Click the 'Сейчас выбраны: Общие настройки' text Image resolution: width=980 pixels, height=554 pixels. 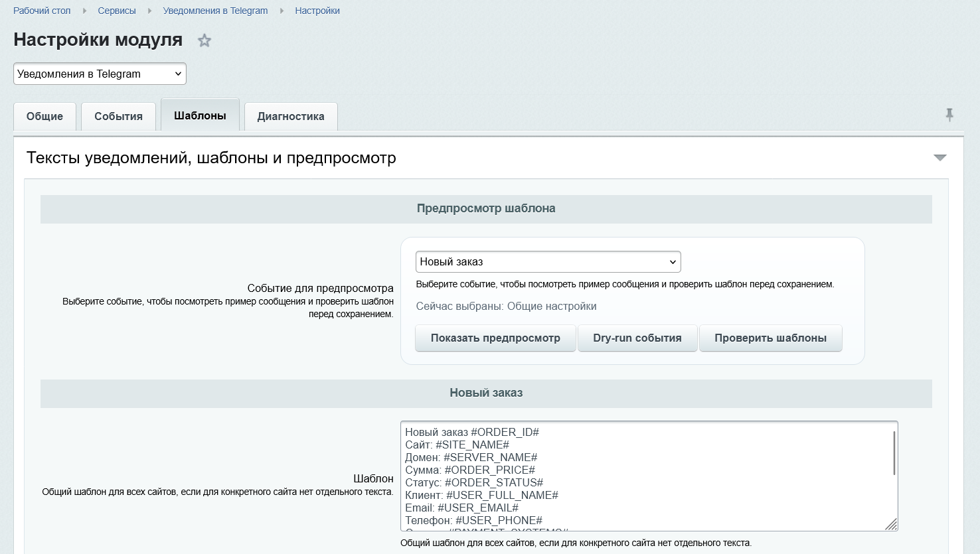tap(507, 306)
